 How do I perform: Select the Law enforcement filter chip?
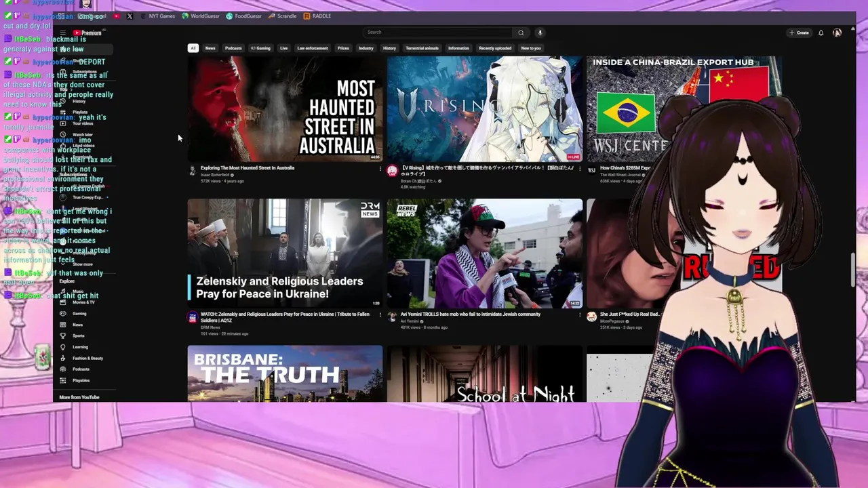click(x=313, y=48)
